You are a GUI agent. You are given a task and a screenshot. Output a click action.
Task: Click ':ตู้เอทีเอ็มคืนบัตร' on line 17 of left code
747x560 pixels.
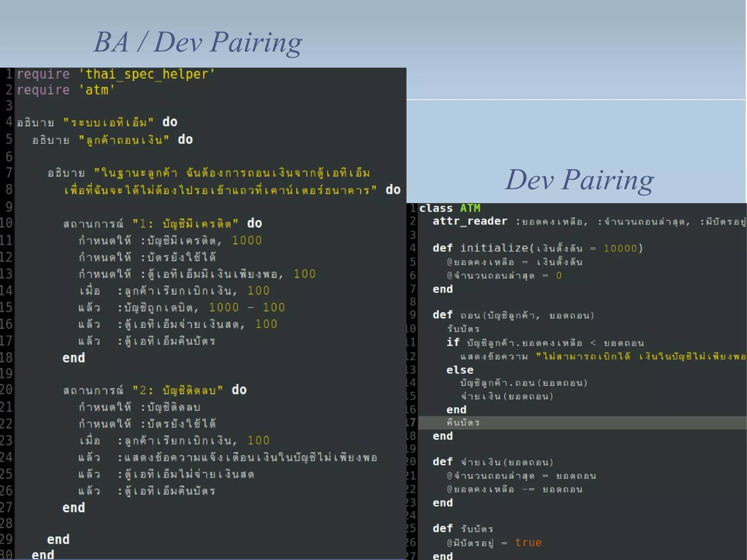(x=167, y=341)
